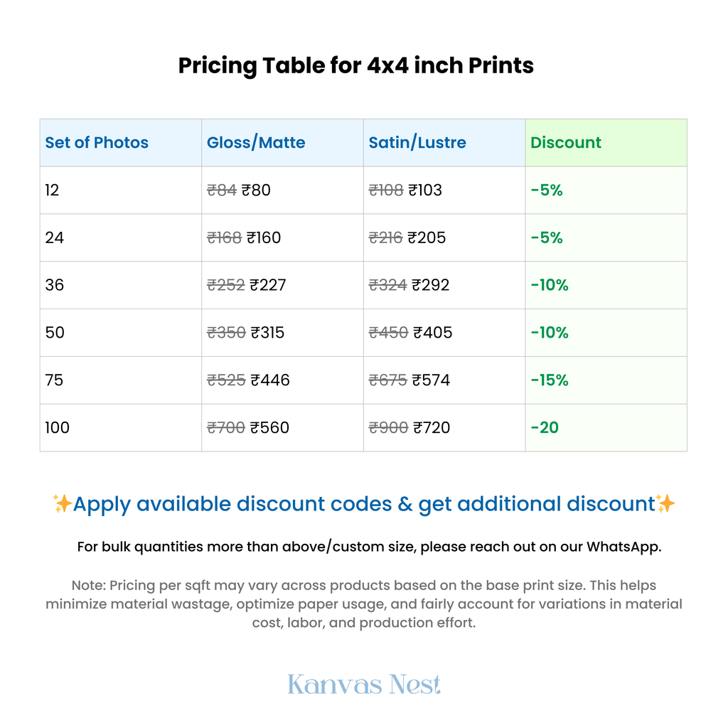Select the 100 photos set cell
728x728 pixels.
coord(58,428)
